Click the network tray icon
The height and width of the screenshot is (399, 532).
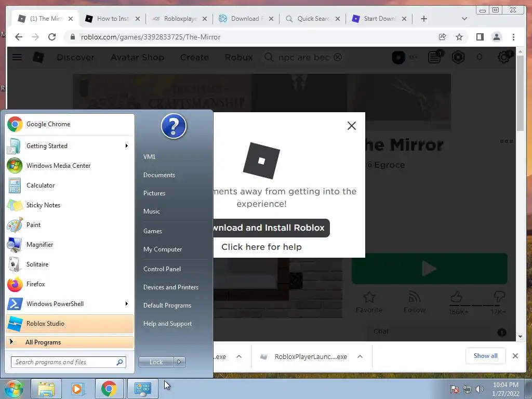point(467,389)
